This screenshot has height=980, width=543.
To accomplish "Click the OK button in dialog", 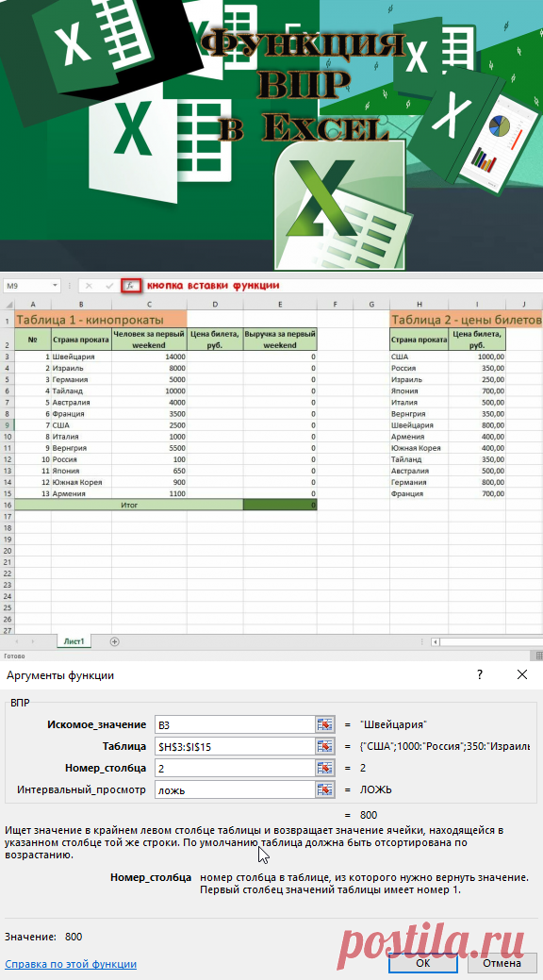I will coord(423,963).
